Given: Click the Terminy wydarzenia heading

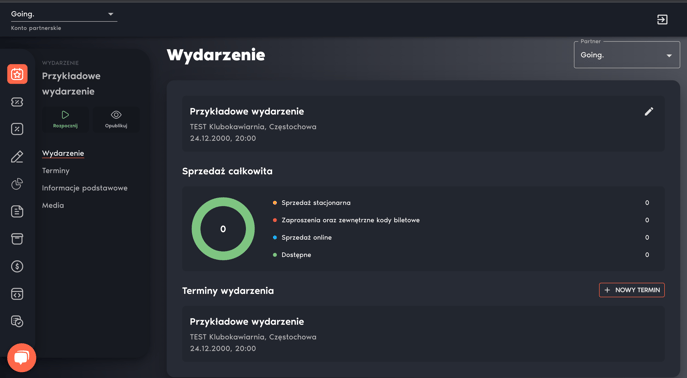Looking at the screenshot, I should pyautogui.click(x=228, y=291).
